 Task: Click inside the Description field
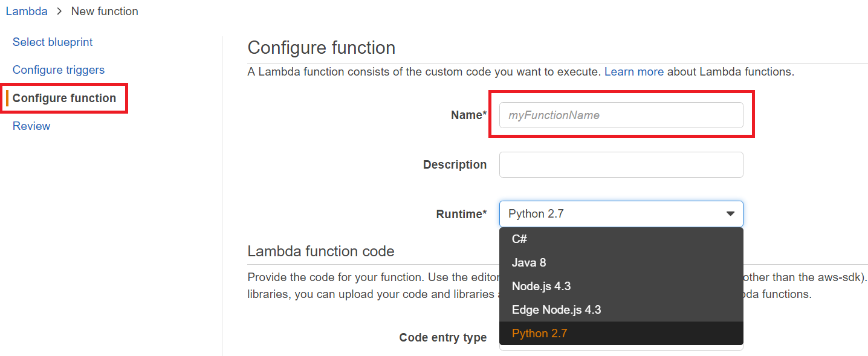click(x=621, y=164)
